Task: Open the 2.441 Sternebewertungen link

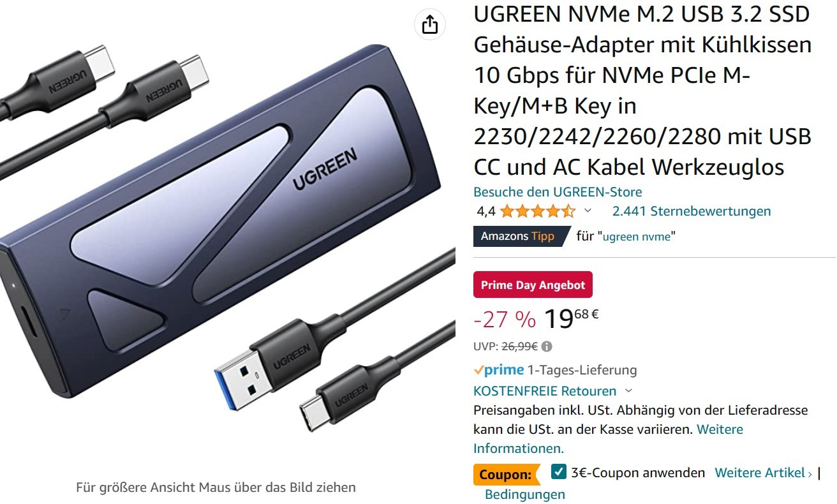Action: pos(692,211)
